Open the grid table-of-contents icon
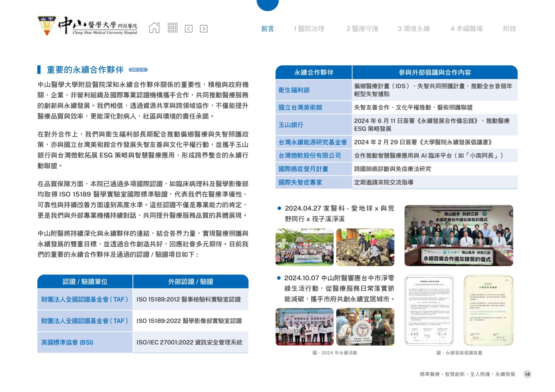 [172, 28]
